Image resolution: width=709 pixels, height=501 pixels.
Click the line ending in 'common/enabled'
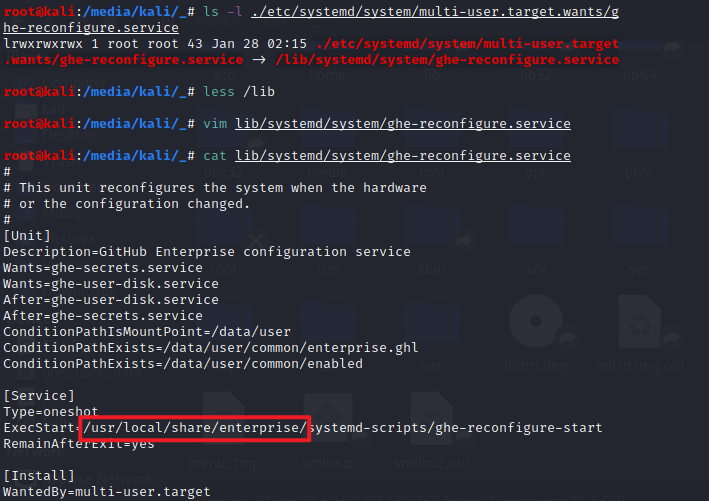pos(183,364)
